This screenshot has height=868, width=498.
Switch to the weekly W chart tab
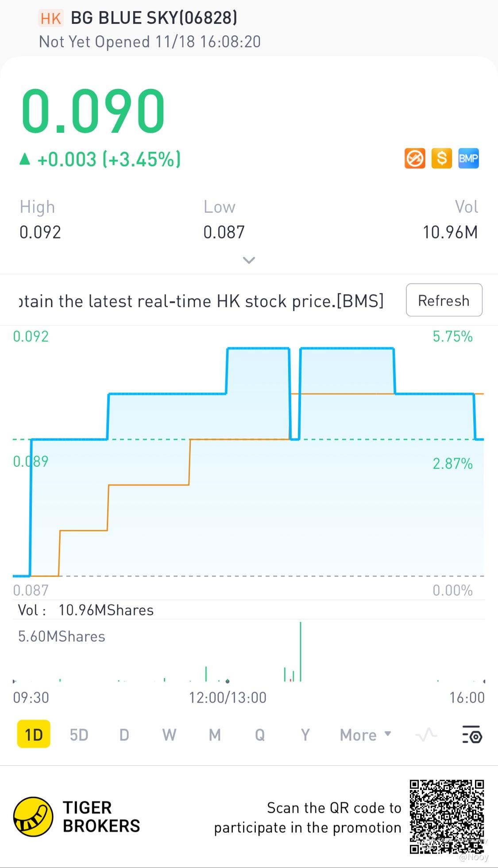tap(169, 735)
